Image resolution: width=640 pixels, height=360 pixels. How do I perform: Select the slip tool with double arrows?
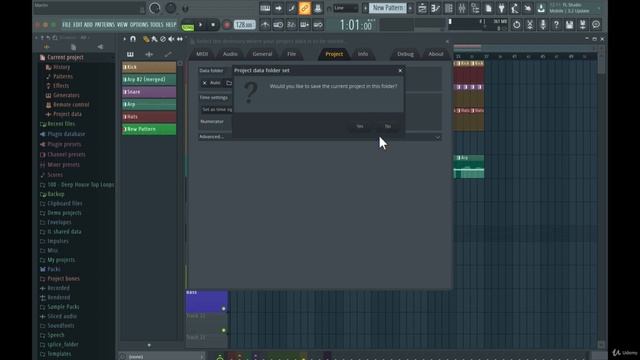[x=180, y=39]
